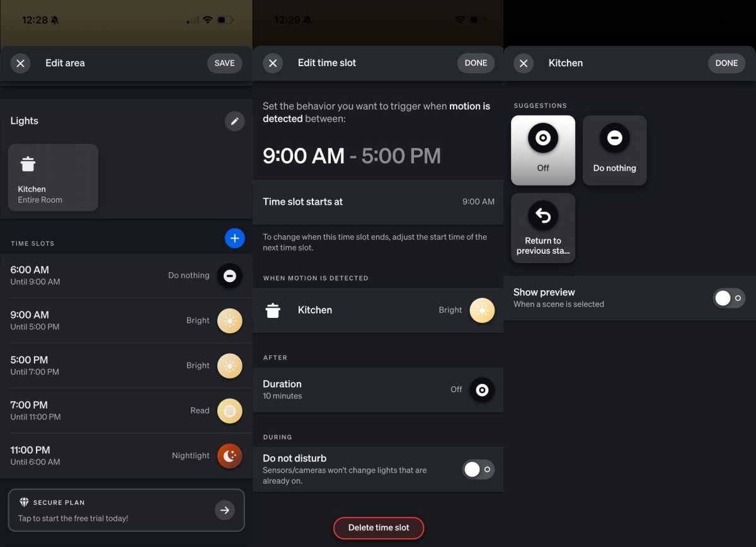Click the pencil to edit Lights
Screen dimensions: 756x547
click(234, 121)
